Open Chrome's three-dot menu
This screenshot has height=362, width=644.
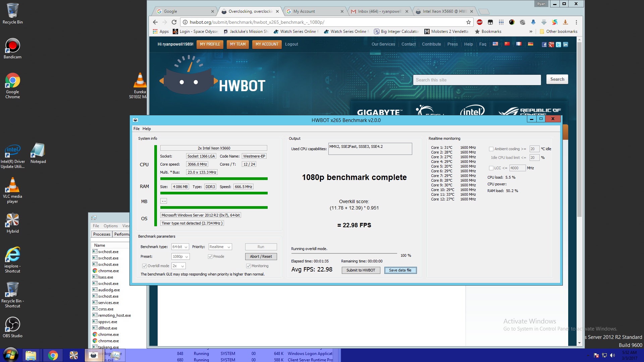[576, 22]
